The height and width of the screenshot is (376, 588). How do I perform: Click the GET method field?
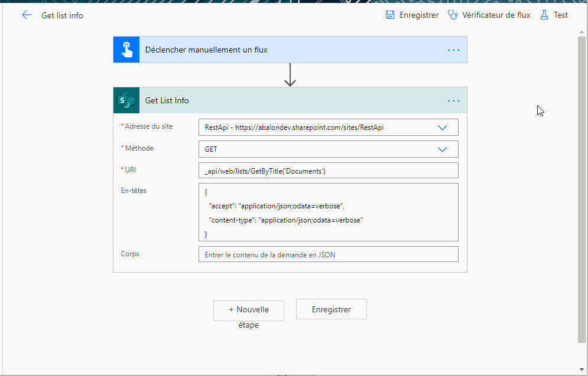point(328,149)
